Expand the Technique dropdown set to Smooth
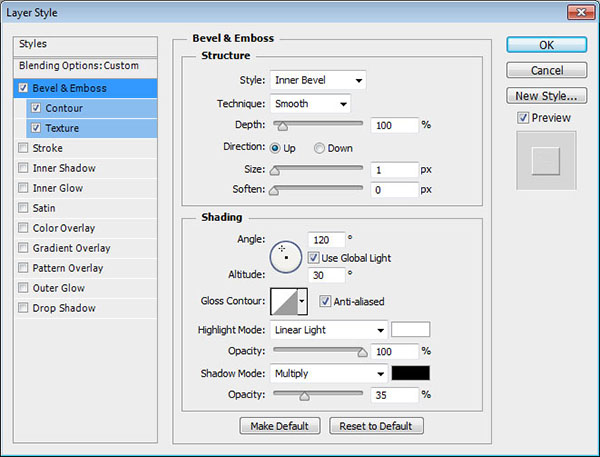This screenshot has width=600, height=457. (x=309, y=103)
